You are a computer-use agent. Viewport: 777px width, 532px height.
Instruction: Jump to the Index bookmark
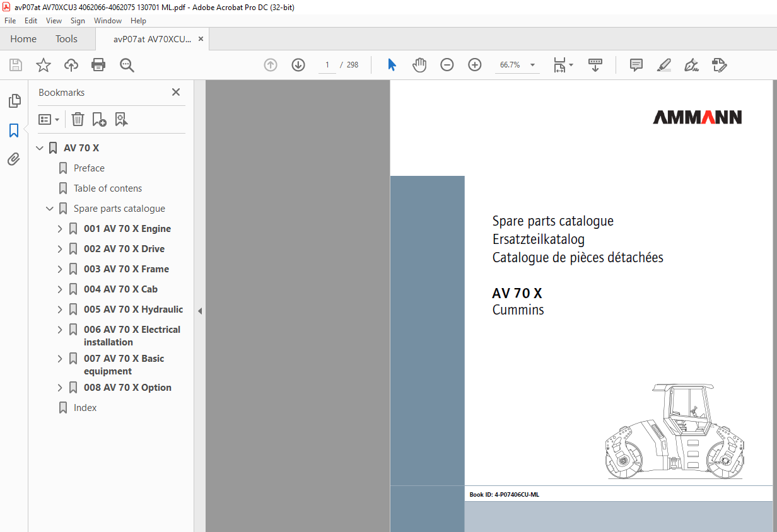click(x=85, y=408)
